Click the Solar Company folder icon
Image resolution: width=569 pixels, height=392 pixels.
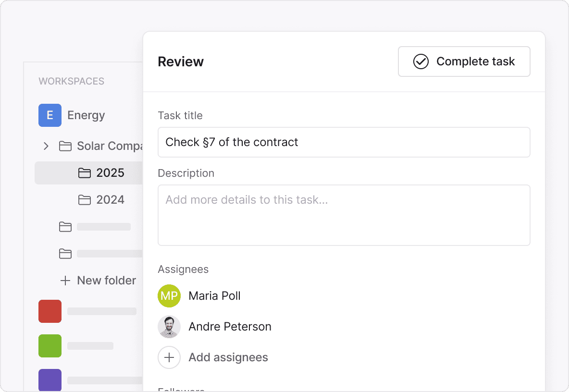click(65, 146)
